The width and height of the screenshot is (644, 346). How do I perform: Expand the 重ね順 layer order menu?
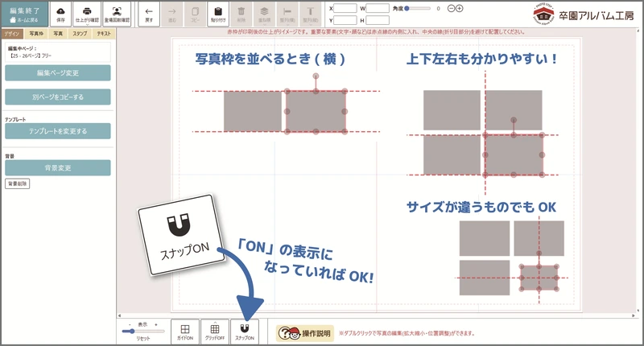point(266,13)
